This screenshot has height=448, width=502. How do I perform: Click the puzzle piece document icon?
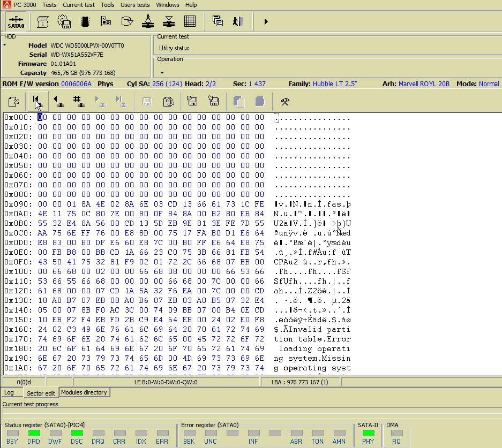coord(14,102)
